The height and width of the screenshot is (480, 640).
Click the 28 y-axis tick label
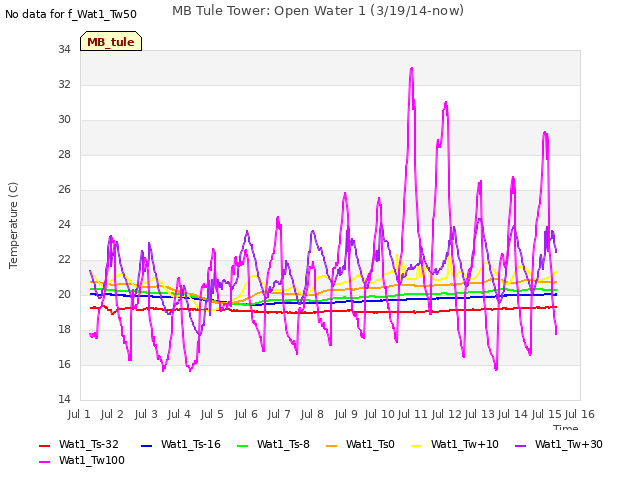(x=64, y=154)
